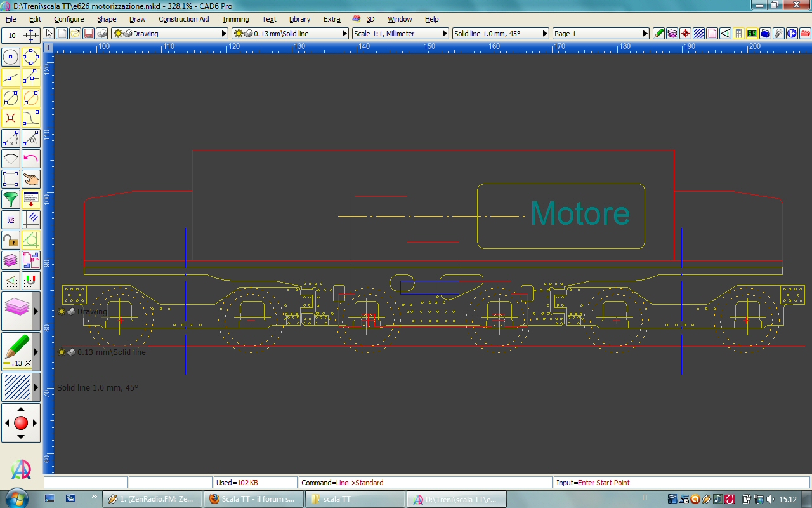The image size is (812, 508).
Task: Select the pointing hand tool
Action: (x=31, y=179)
